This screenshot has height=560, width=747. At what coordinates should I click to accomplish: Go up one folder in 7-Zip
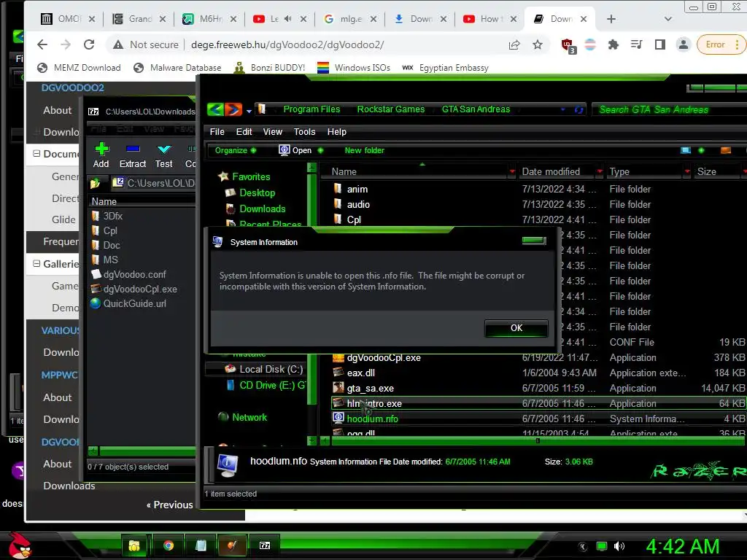pos(95,183)
